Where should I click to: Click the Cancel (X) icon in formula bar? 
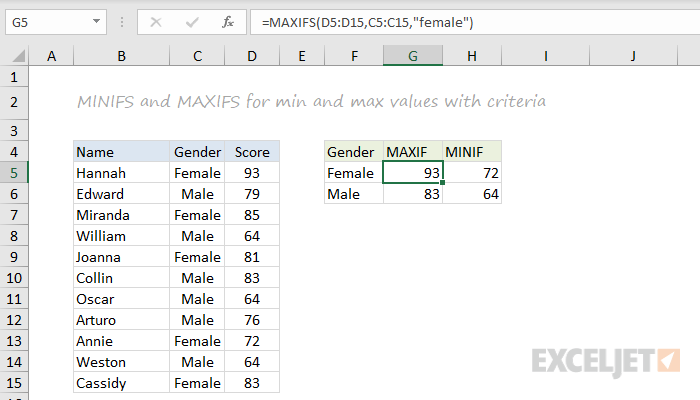[x=156, y=22]
